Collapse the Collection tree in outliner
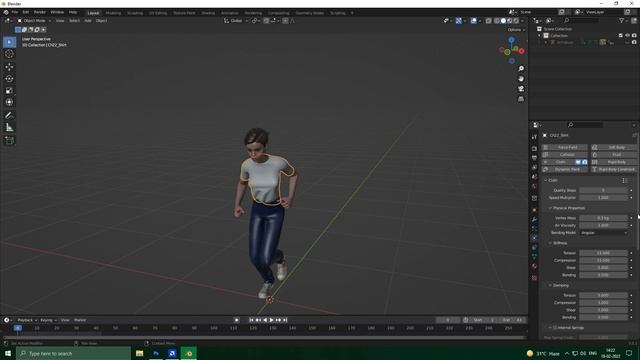 [539, 36]
